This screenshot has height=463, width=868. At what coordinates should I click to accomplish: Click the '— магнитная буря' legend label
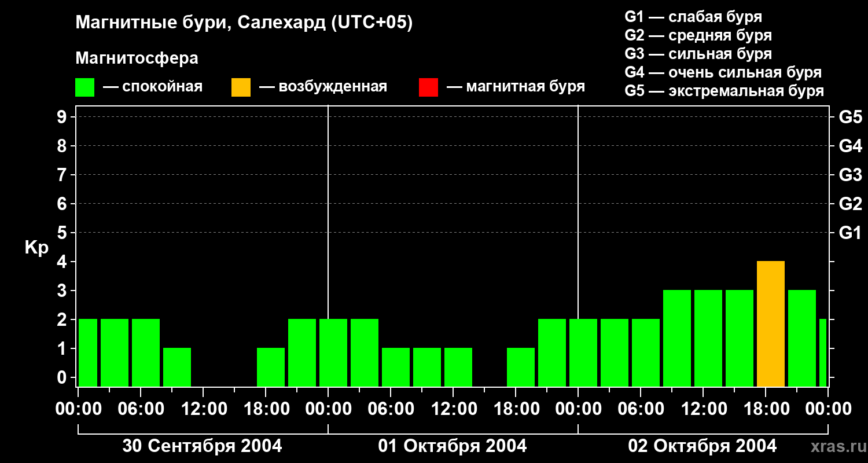click(516, 87)
